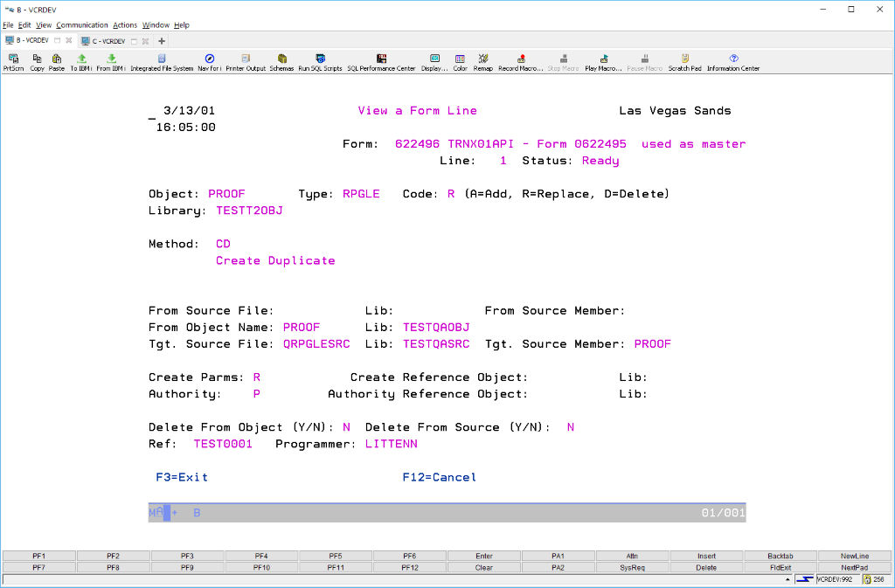895x588 pixels.
Task: Click the Ref value TEST0001
Action: [223, 444]
